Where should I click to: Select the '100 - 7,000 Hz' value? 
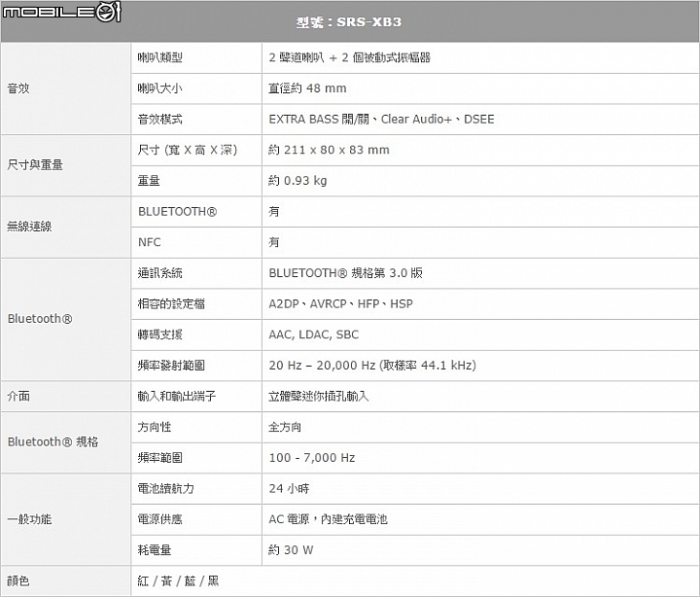pos(312,458)
